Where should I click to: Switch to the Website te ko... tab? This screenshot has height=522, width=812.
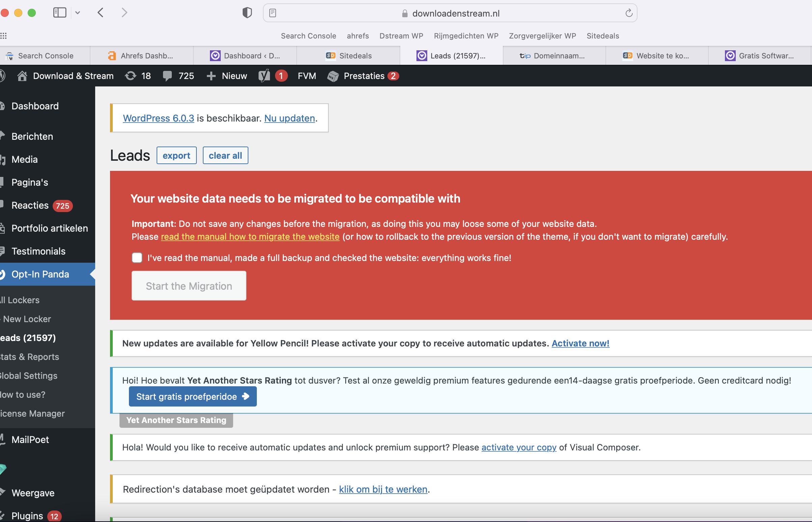[657, 56]
